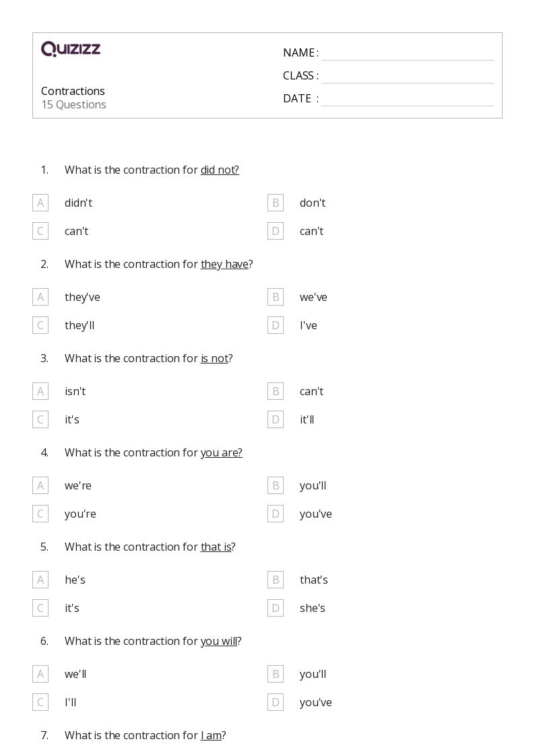The image size is (535, 756).
Task: Mark box D beside she's
Action: pos(276,608)
